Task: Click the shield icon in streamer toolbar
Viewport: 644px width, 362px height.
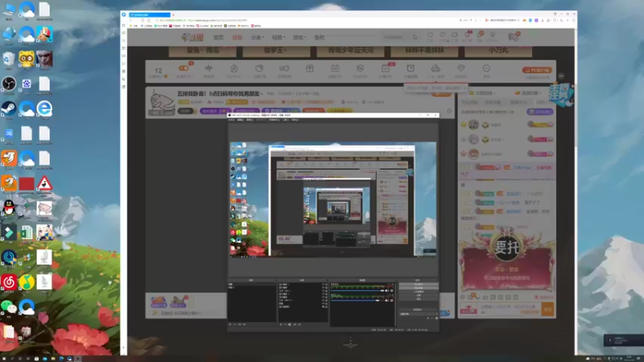Action: (360, 68)
